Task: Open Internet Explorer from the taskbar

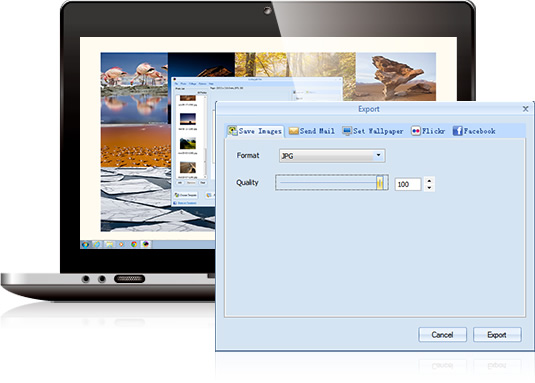Action: (x=97, y=244)
